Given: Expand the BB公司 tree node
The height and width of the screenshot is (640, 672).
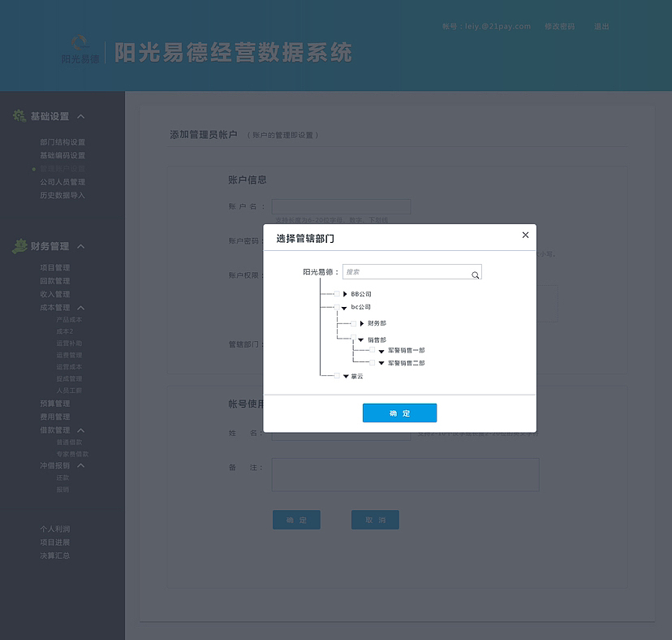Looking at the screenshot, I should point(345,293).
